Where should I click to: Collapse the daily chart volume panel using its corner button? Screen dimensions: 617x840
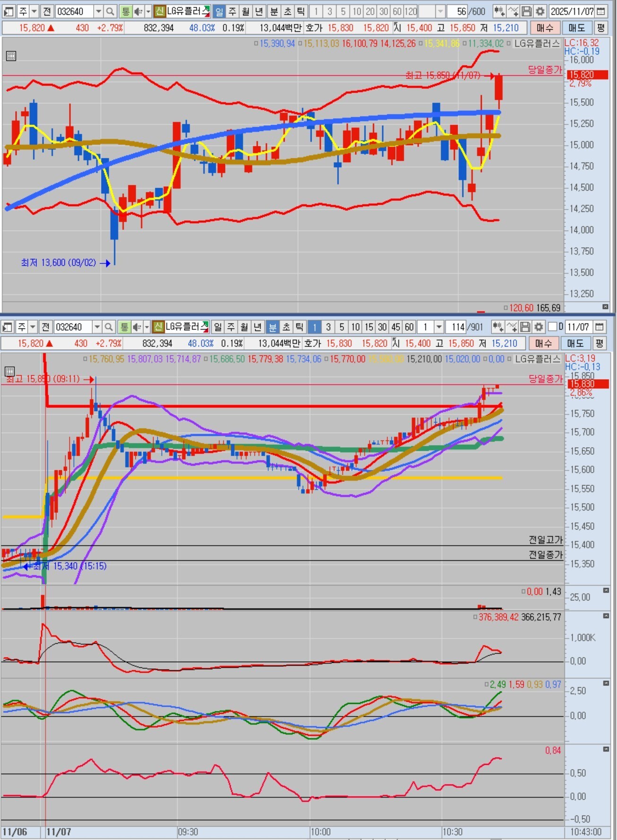point(606,307)
